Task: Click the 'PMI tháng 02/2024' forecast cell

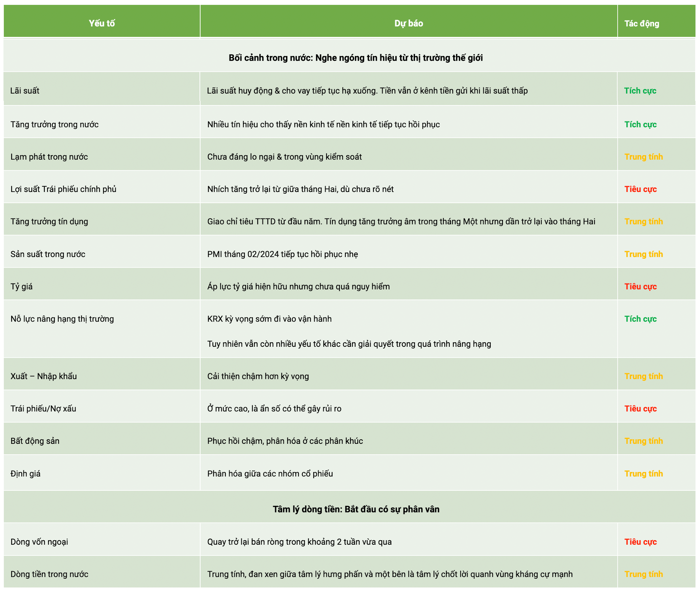Action: pos(282,254)
